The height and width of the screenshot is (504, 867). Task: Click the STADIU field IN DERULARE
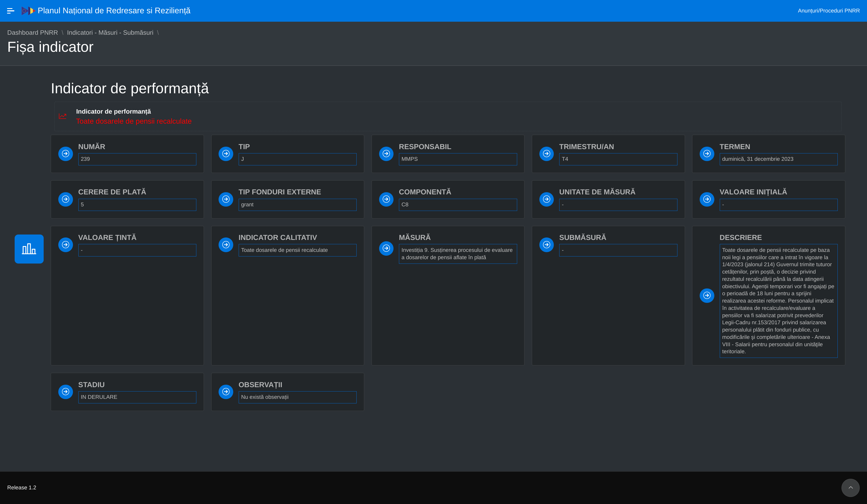[x=137, y=397]
